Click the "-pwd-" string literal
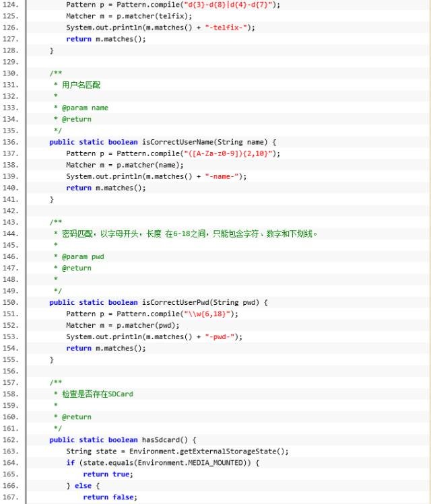This screenshot has height=504, width=431. 224,337
